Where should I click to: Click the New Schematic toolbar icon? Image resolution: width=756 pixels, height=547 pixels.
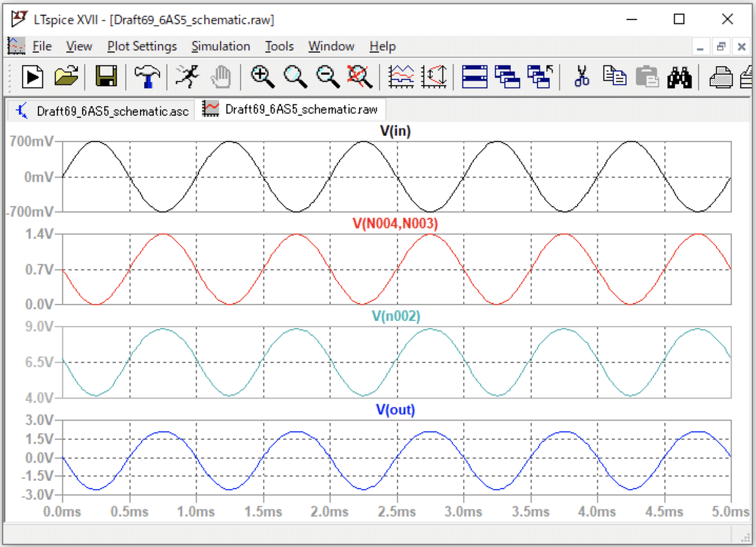click(33, 77)
